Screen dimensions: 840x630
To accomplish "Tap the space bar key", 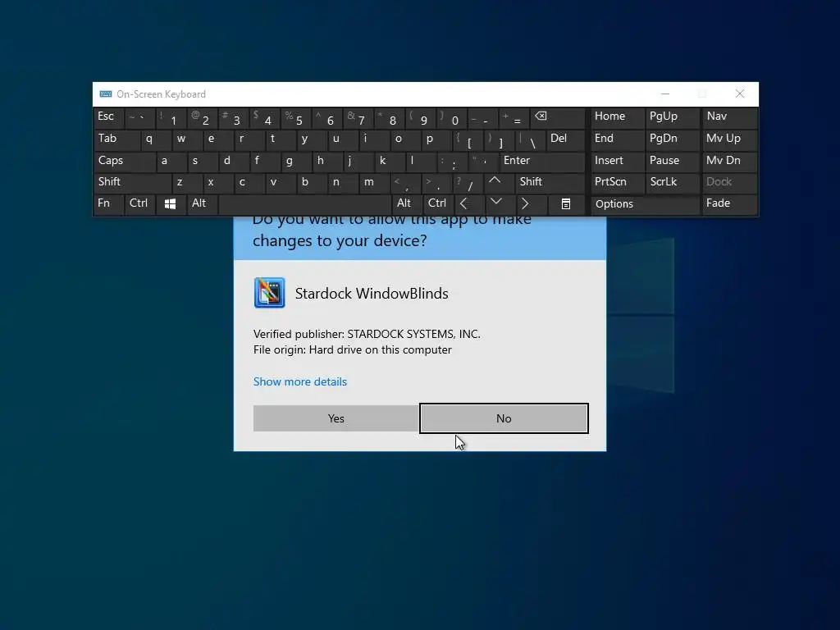I will click(x=305, y=204).
